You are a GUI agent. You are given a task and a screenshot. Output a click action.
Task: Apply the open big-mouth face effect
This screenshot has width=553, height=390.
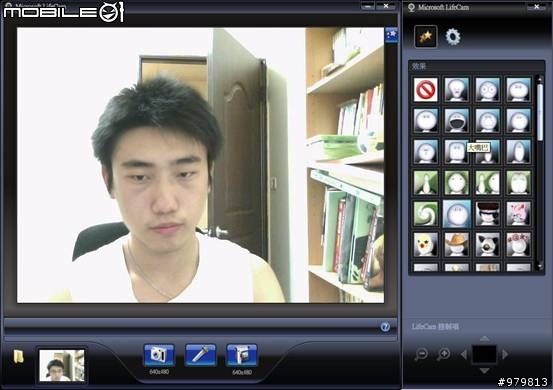[x=457, y=121]
